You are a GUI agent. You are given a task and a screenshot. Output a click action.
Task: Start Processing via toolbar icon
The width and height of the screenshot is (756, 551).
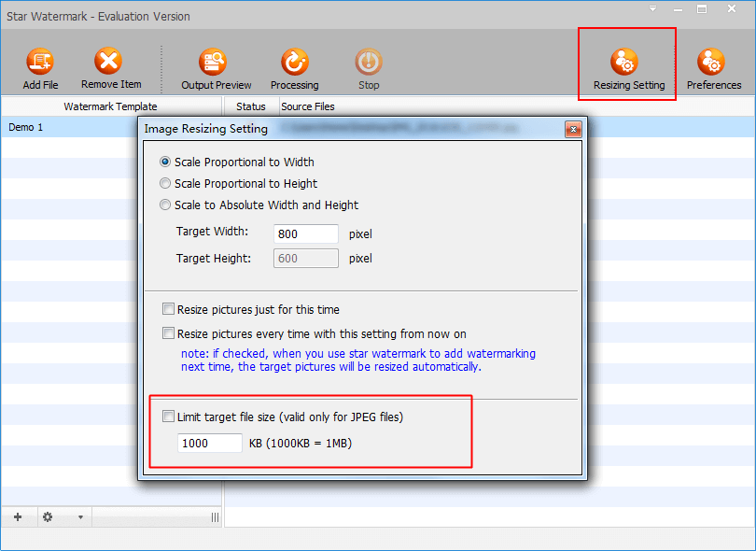(295, 62)
